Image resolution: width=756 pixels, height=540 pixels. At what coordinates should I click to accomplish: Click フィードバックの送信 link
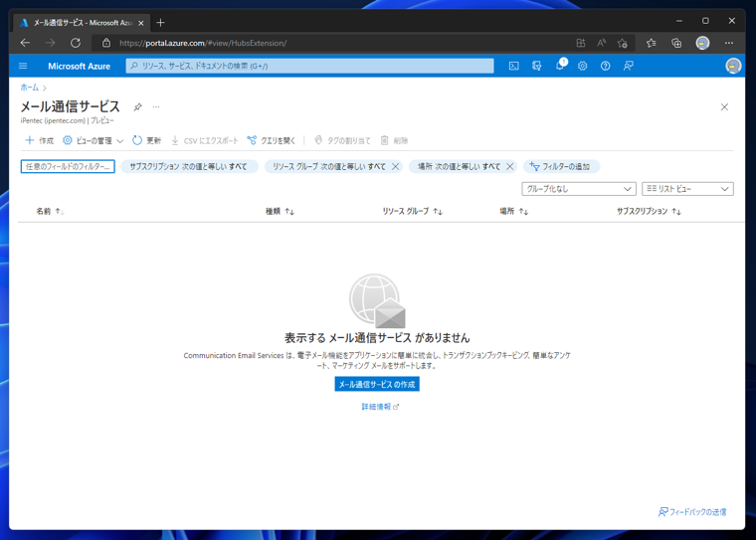[x=692, y=511]
